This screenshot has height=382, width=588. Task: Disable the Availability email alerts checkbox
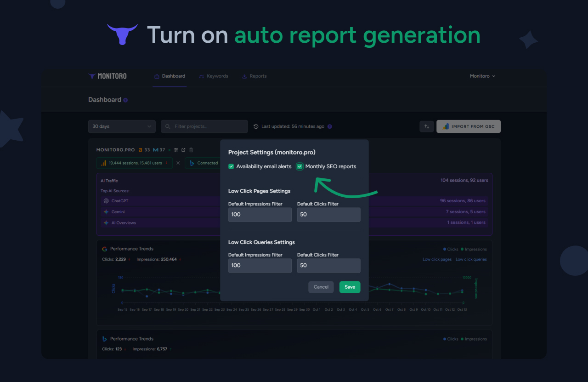pyautogui.click(x=231, y=166)
